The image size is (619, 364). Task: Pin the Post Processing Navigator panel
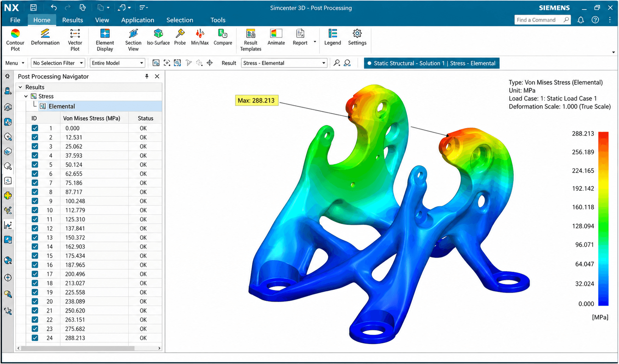coord(147,76)
